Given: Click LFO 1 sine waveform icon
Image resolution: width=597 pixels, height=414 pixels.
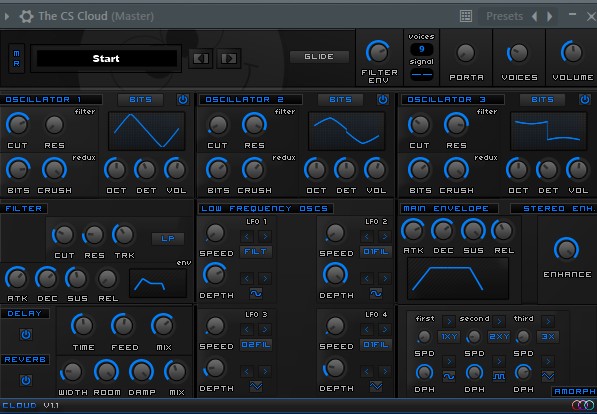Looking at the screenshot, I should (256, 293).
